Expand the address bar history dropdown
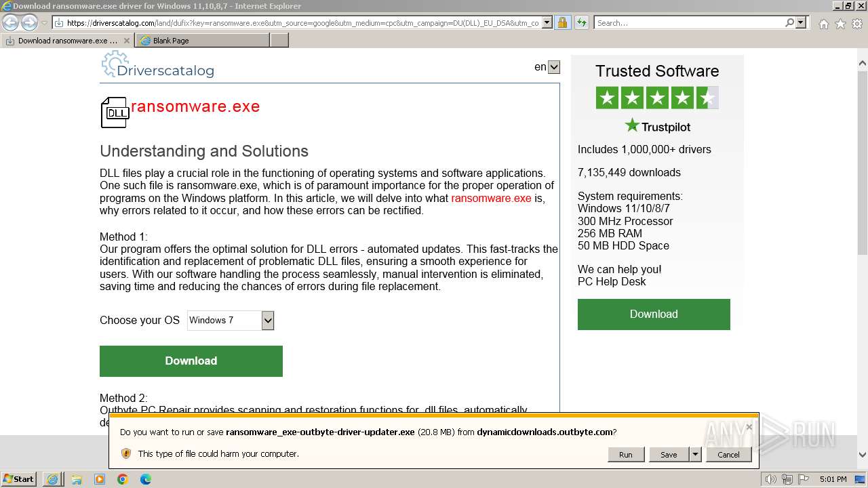 pos(547,22)
